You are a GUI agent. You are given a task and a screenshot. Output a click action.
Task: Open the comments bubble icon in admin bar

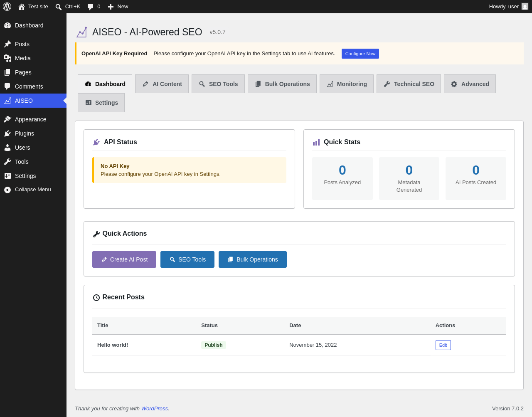coord(91,7)
